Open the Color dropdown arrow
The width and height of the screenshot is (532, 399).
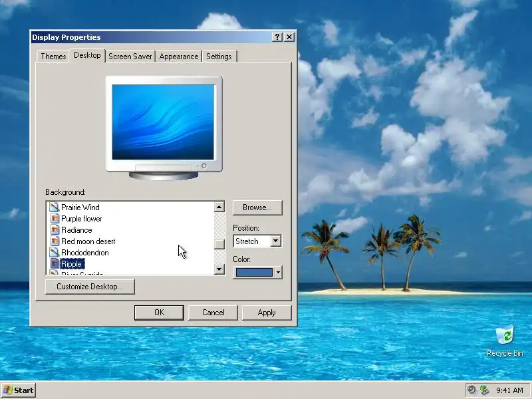tap(278, 272)
